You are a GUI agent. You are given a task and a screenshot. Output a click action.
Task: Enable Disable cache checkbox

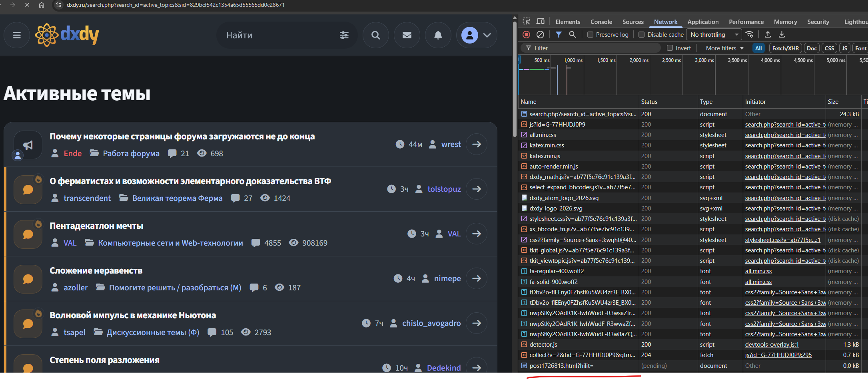pos(641,35)
